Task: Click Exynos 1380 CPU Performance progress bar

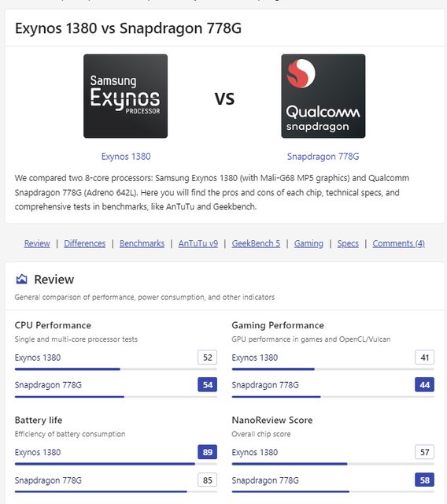Action: click(116, 369)
